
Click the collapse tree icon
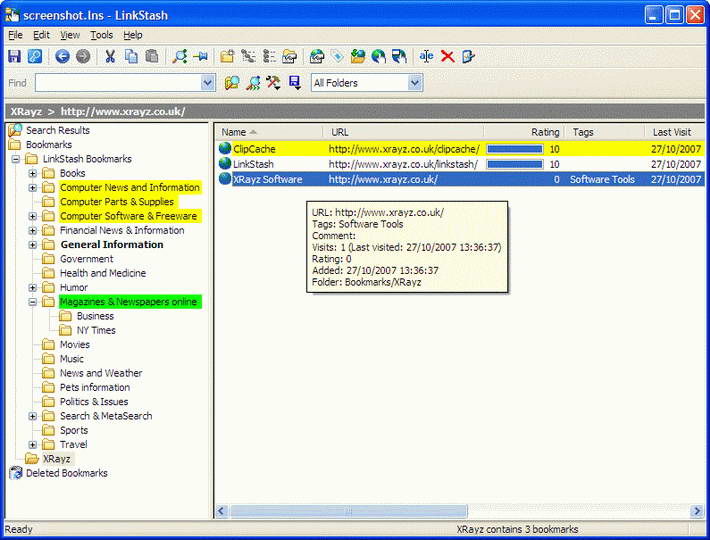pyautogui.click(x=269, y=57)
